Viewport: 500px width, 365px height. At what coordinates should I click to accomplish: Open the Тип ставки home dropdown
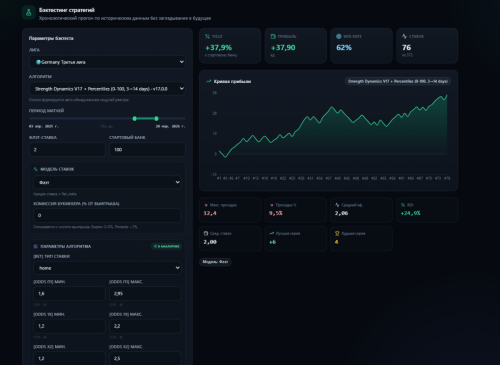pyautogui.click(x=107, y=268)
